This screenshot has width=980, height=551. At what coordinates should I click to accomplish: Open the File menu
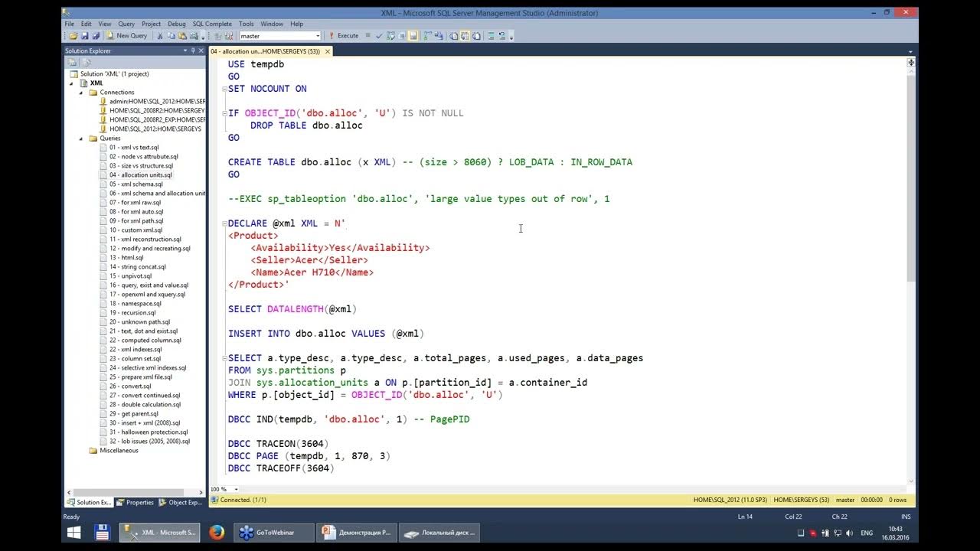point(69,24)
